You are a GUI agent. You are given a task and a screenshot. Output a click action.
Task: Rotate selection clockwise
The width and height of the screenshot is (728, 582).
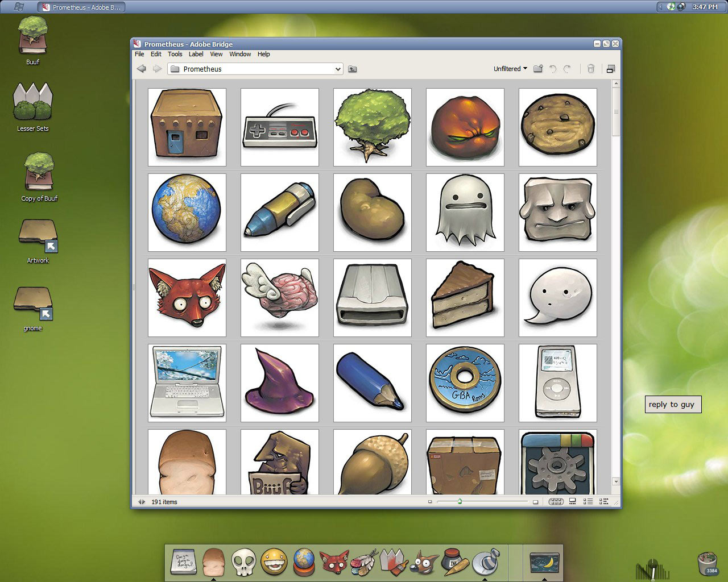tap(567, 69)
